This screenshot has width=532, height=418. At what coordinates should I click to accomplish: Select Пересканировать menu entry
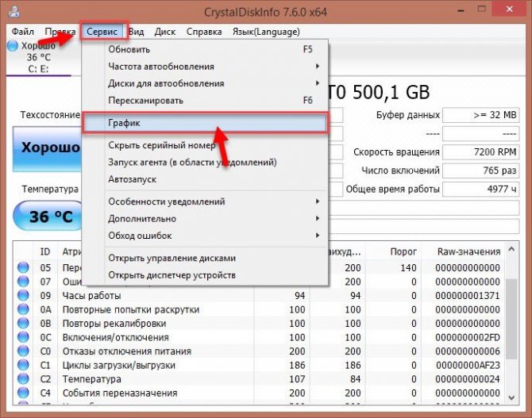click(x=205, y=101)
